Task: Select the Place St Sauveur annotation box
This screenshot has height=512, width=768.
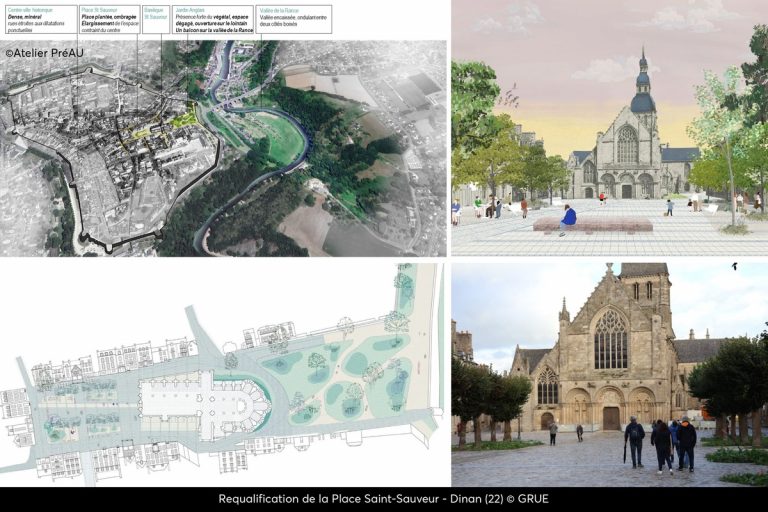Action: pyautogui.click(x=109, y=20)
